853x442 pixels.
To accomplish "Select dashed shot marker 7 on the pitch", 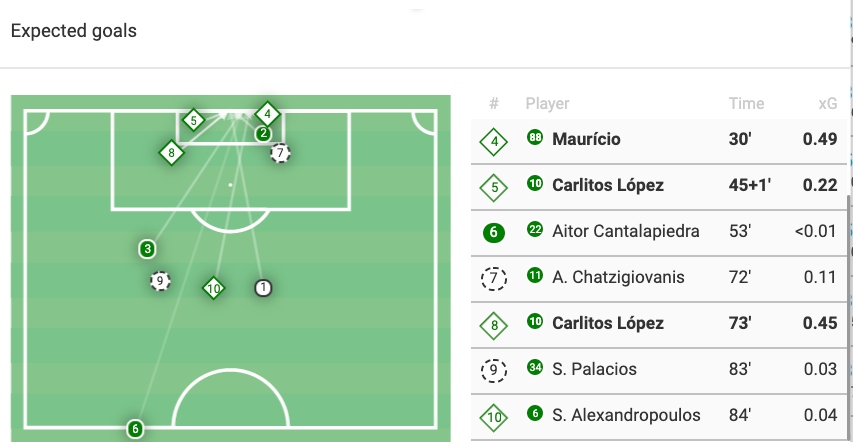I will tap(280, 153).
